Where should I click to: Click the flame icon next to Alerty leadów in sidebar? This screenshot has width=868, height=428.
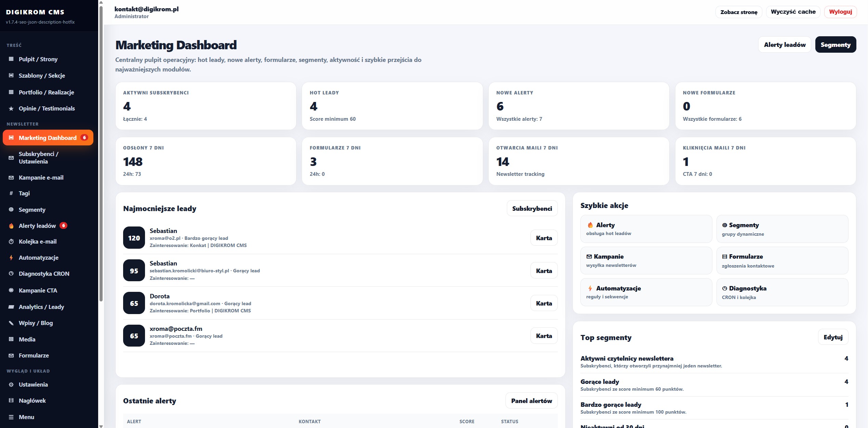pos(11,226)
